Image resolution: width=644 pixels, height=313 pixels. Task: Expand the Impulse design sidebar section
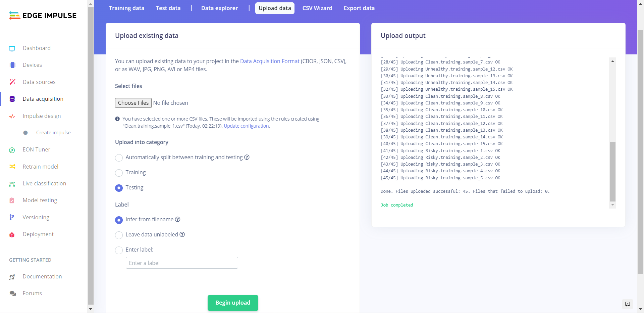tap(42, 116)
